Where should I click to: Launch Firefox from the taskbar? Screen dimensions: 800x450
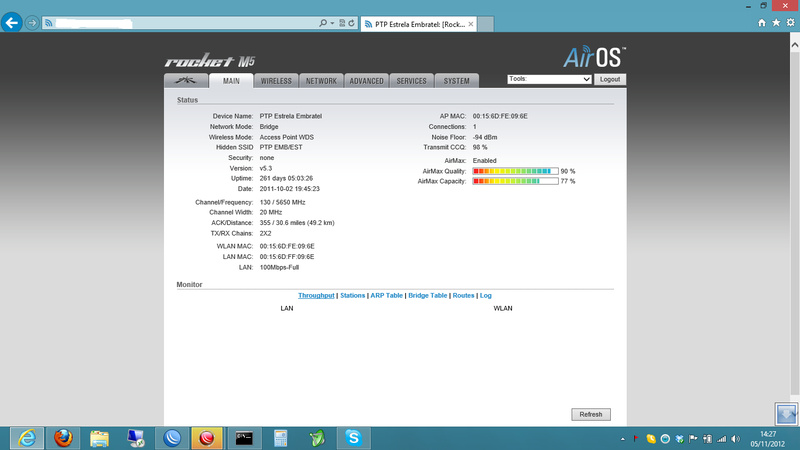point(63,438)
